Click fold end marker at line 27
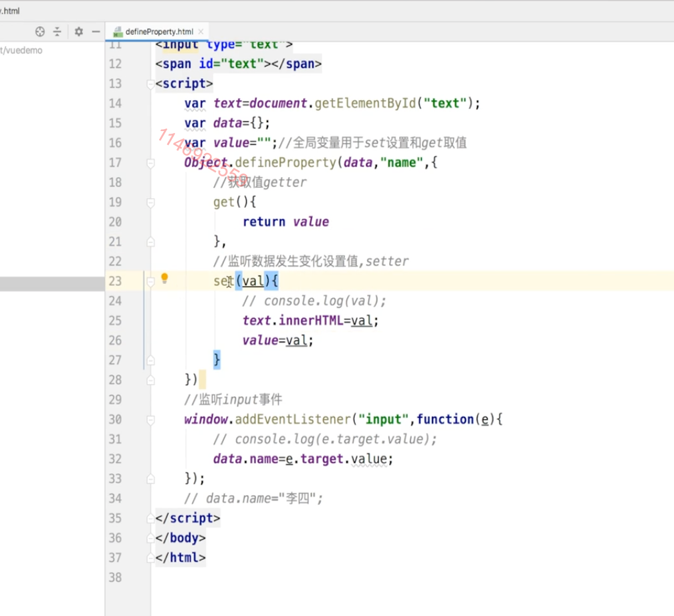The image size is (674, 616). [x=150, y=360]
